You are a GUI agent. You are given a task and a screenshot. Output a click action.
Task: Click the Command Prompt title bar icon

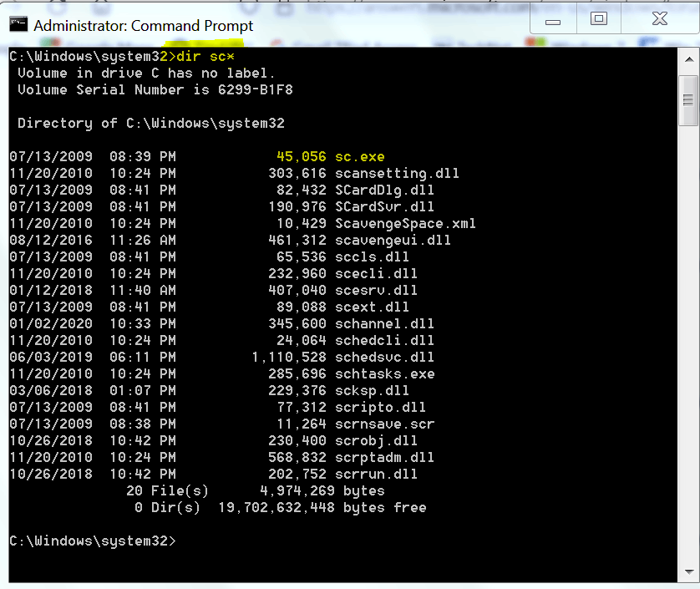pyautogui.click(x=18, y=24)
